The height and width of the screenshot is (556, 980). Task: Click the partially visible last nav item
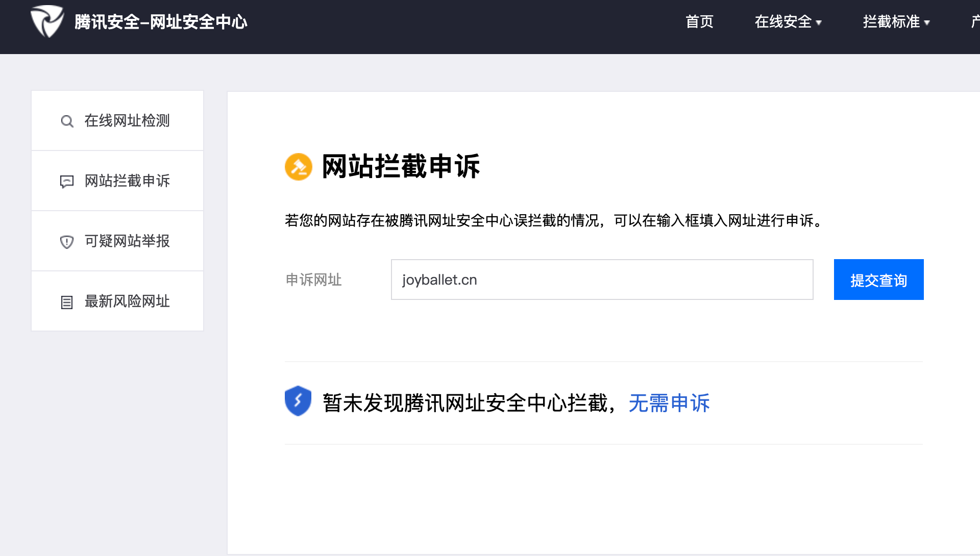975,22
